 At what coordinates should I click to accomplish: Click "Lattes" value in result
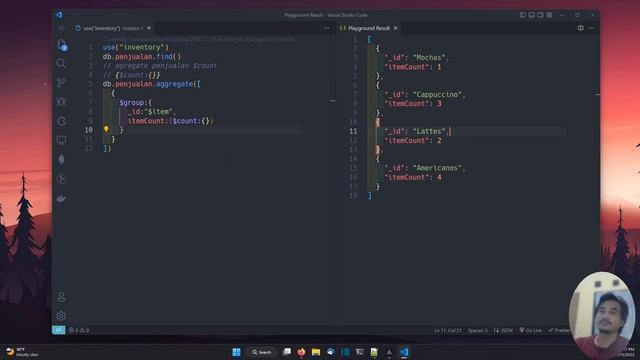430,131
